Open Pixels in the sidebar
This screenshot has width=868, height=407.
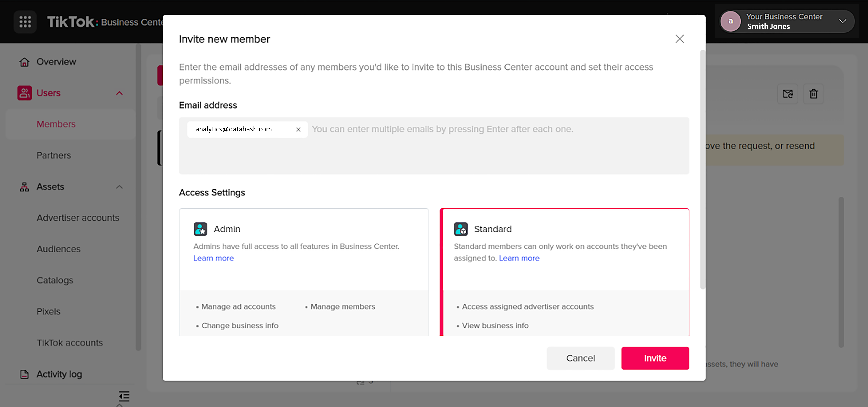pyautogui.click(x=48, y=312)
